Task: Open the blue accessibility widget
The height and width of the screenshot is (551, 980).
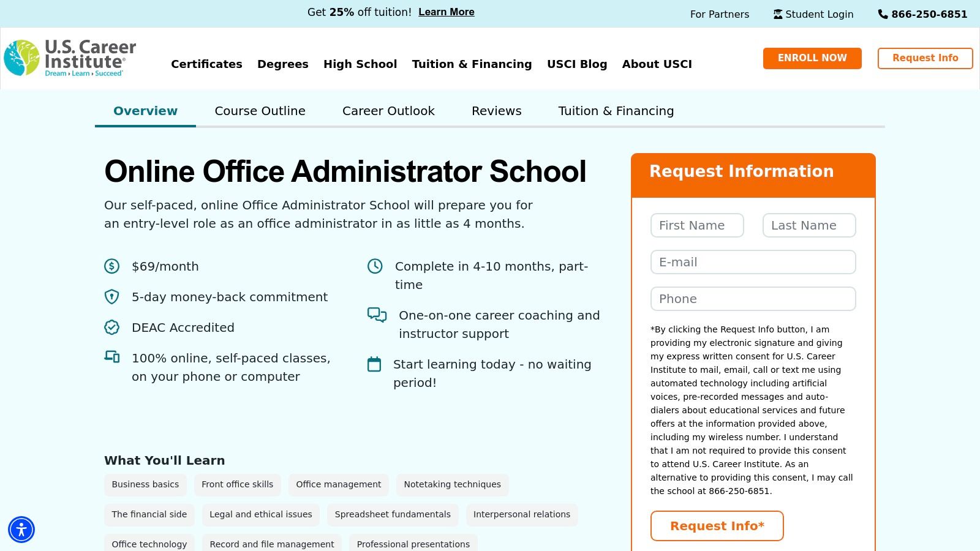Action: tap(21, 529)
